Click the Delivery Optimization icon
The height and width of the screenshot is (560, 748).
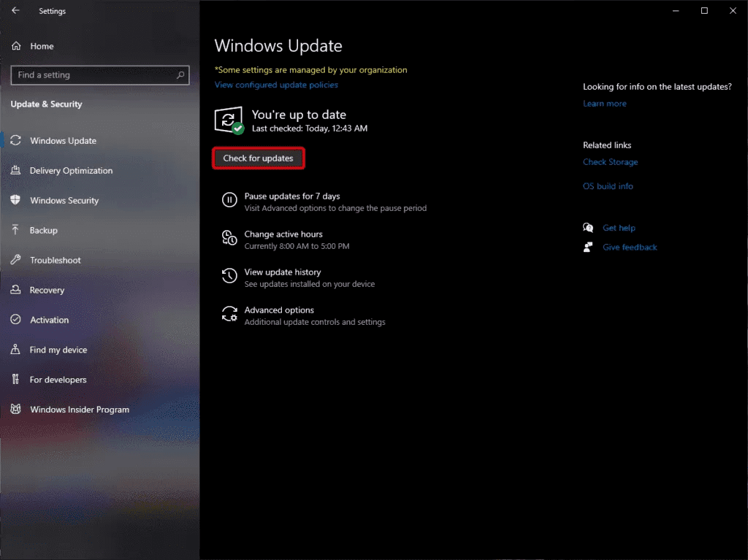16,170
